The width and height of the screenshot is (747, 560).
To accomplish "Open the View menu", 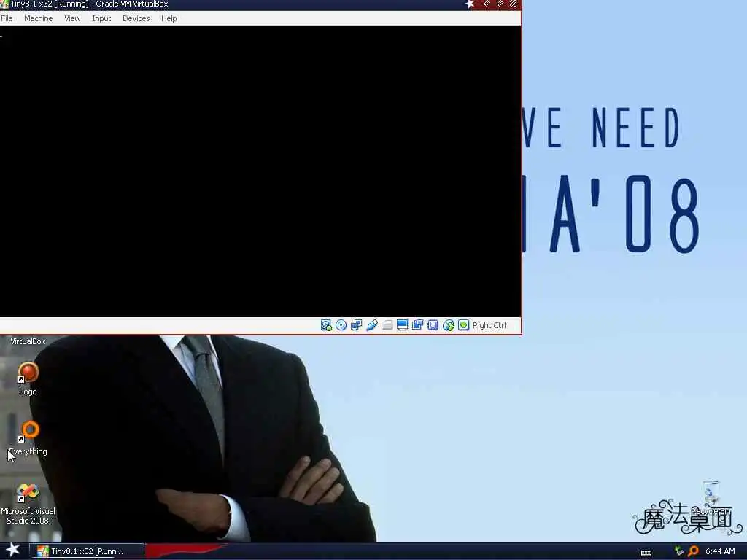I will coord(72,18).
